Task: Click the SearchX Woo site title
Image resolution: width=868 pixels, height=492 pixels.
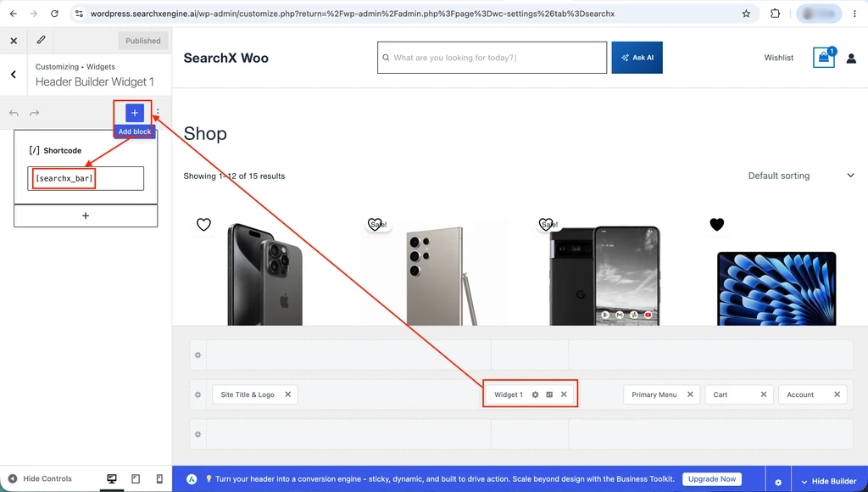Action: coord(225,58)
